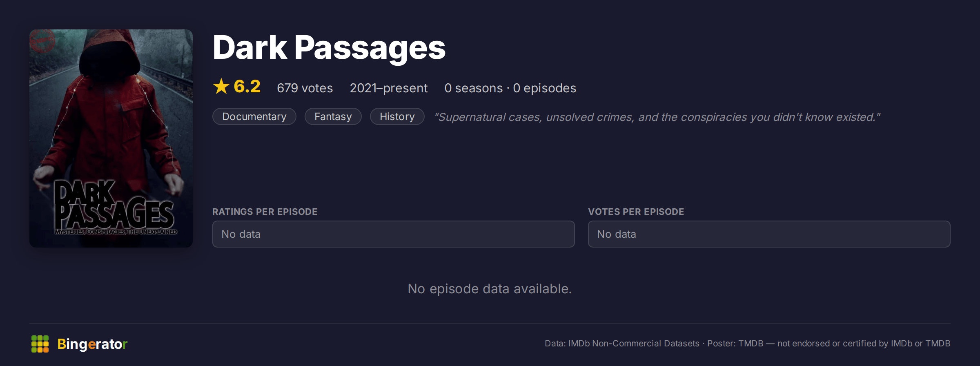Click the 2021–present year range
The image size is (980, 366).
389,88
